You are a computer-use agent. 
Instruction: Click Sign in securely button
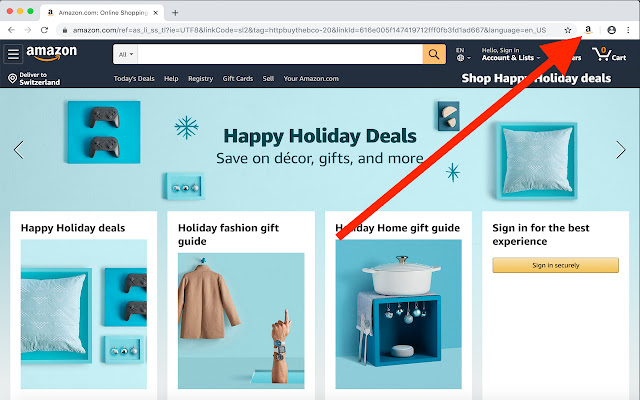pos(556,265)
